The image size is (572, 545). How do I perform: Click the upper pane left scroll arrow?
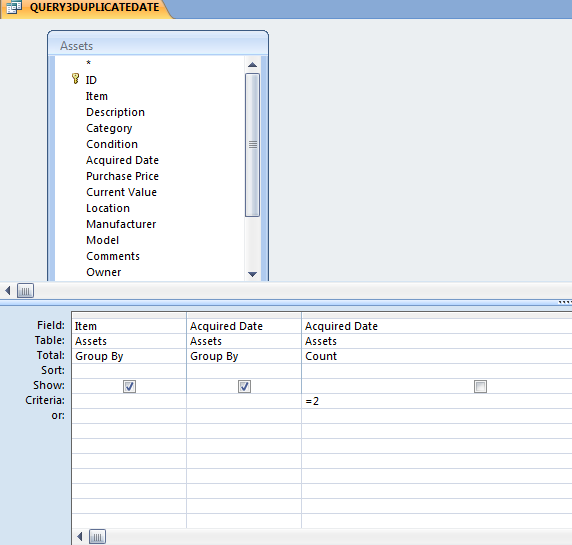8,291
